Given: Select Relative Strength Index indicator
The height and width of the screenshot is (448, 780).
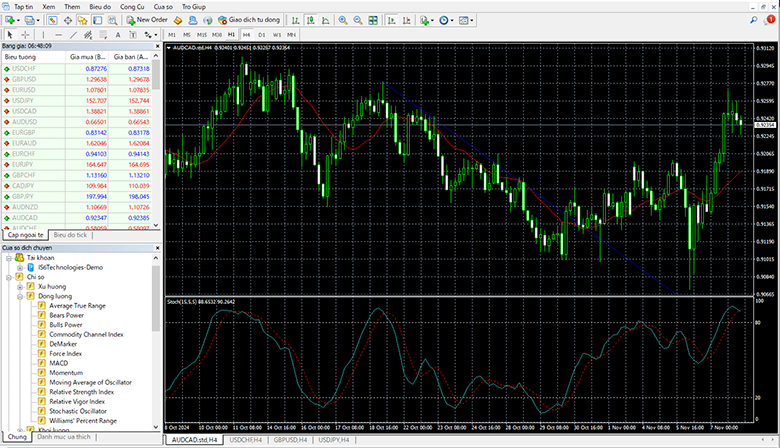Looking at the screenshot, I should (81, 392).
